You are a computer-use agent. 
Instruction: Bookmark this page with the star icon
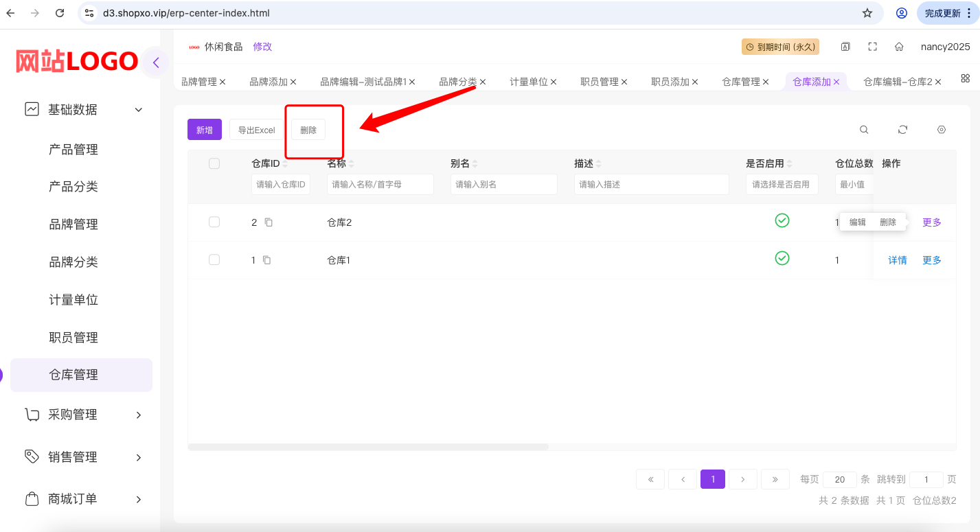pos(867,13)
